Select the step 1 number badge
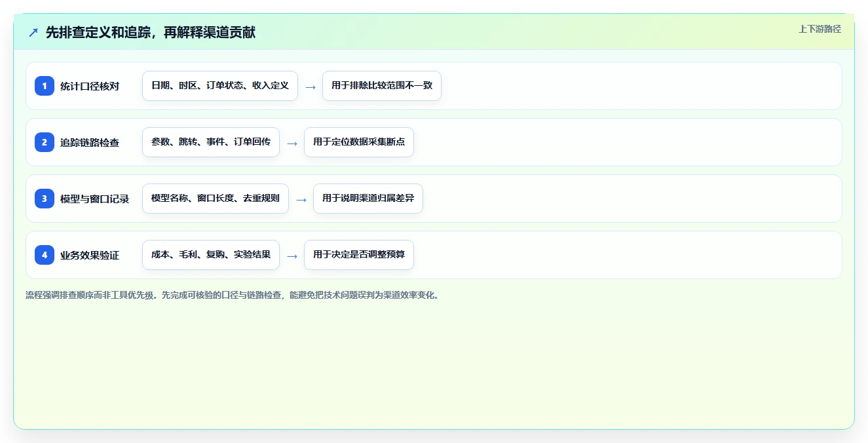 click(x=45, y=86)
